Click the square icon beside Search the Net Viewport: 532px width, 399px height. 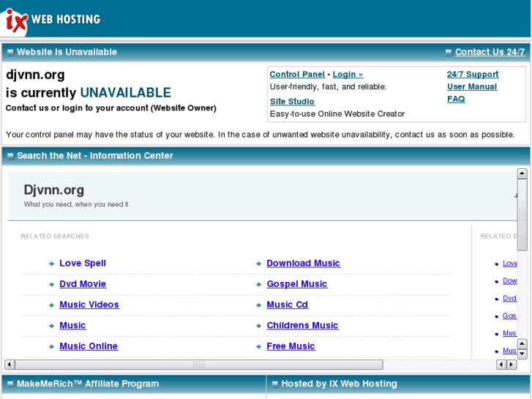coord(10,156)
